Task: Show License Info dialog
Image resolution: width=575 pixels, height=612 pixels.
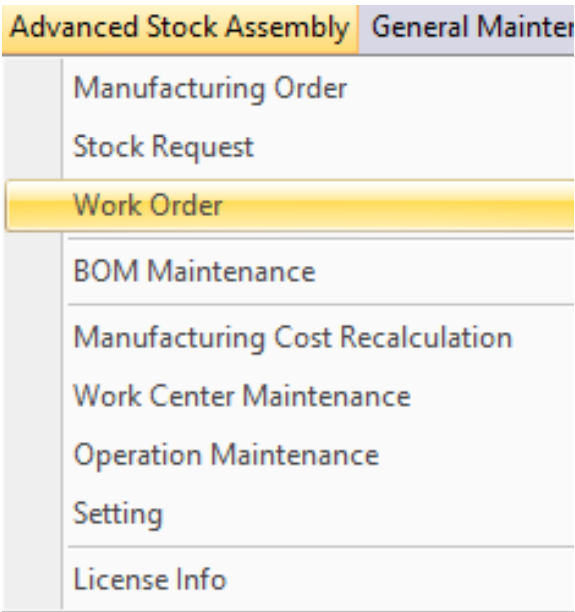Action: click(290, 580)
